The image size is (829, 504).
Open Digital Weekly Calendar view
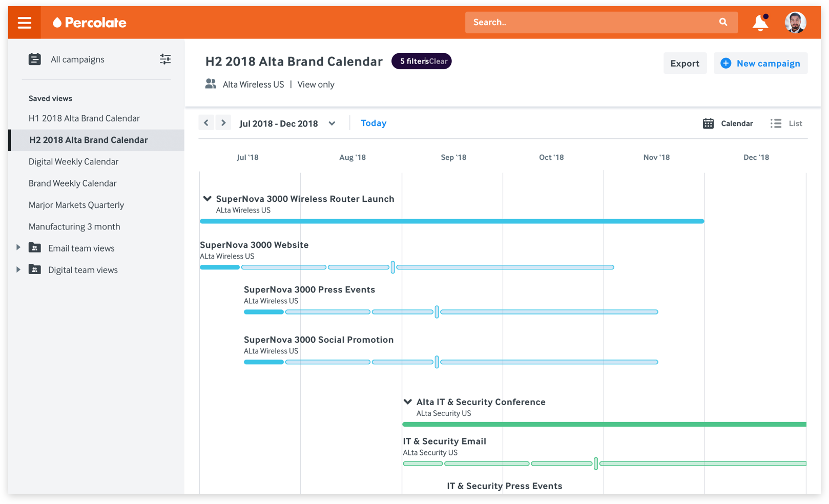tap(73, 161)
